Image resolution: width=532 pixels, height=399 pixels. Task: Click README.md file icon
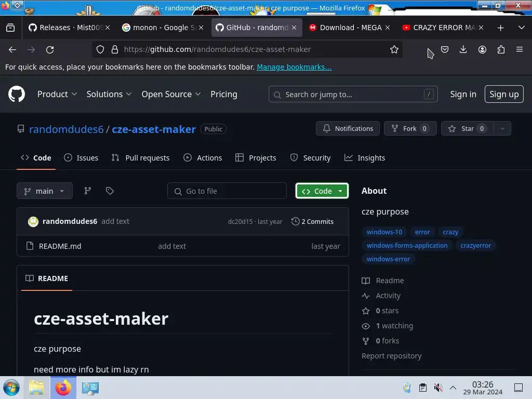30,246
